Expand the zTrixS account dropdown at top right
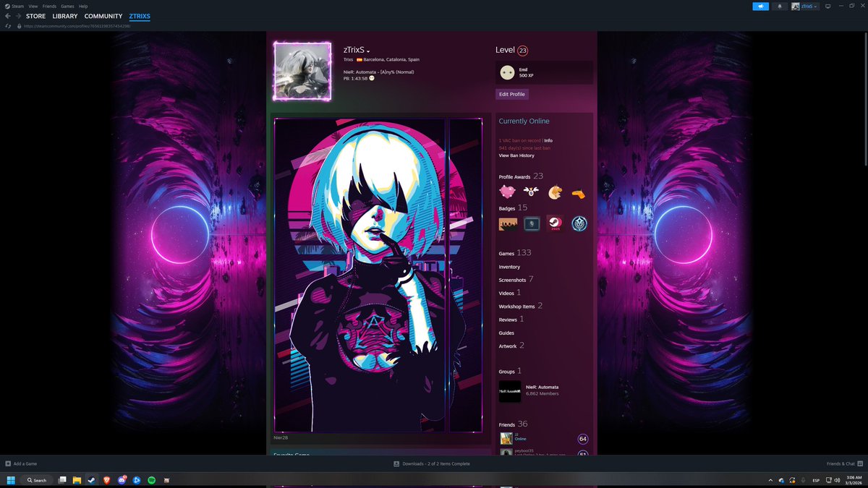This screenshot has height=488, width=868. point(805,7)
